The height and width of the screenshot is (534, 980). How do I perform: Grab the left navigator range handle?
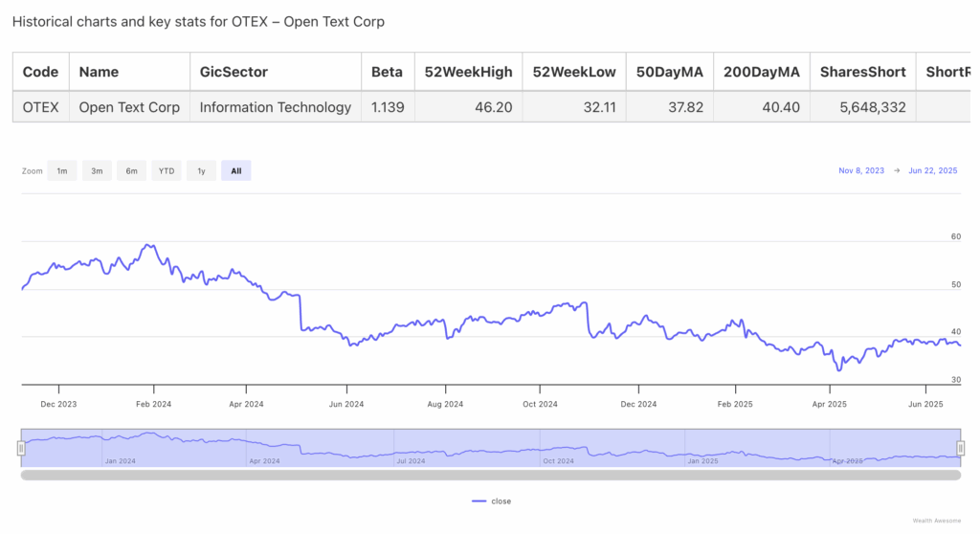[x=21, y=448]
